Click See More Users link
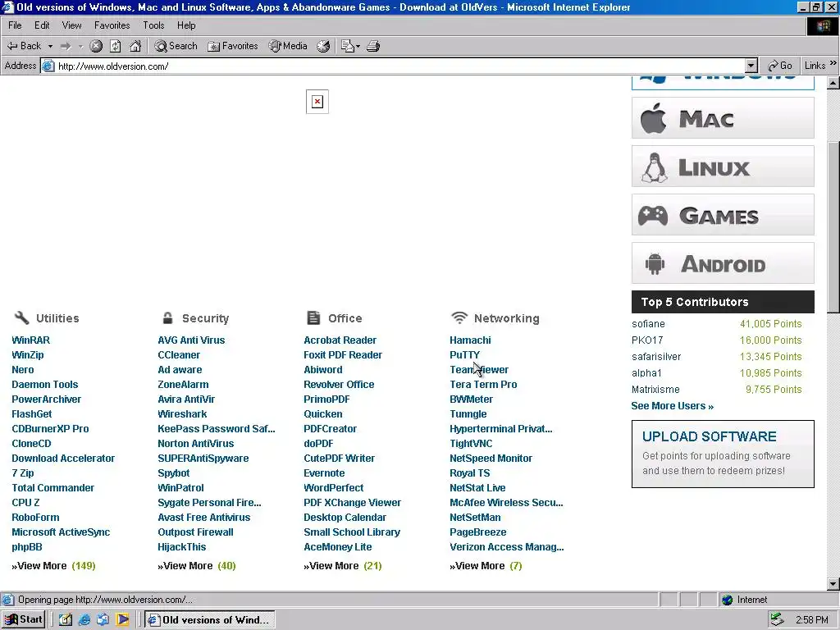Viewport: 840px width, 630px height. pos(672,406)
